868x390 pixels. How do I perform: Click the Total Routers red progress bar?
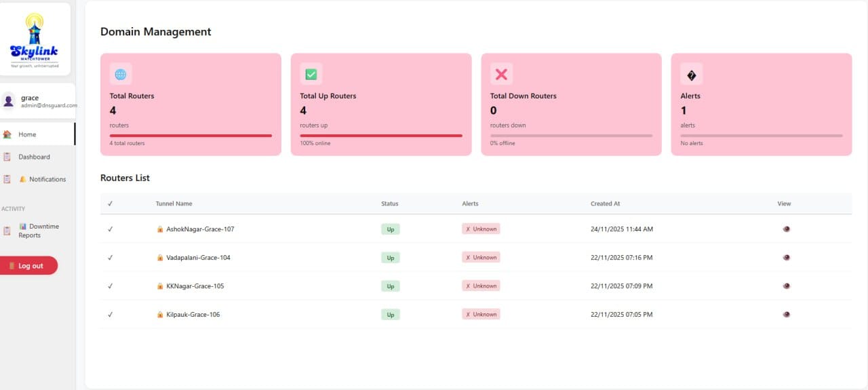tap(191, 136)
